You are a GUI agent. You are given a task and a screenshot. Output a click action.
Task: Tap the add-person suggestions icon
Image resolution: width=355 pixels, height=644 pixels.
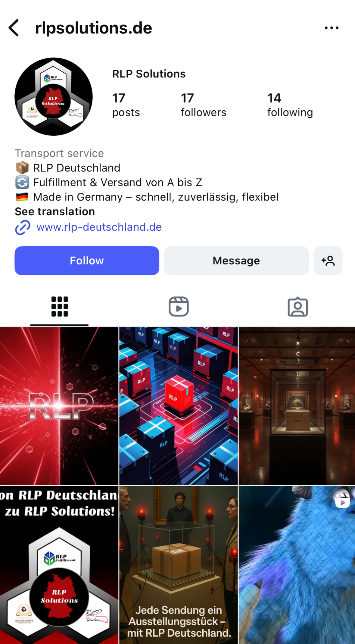point(328,260)
